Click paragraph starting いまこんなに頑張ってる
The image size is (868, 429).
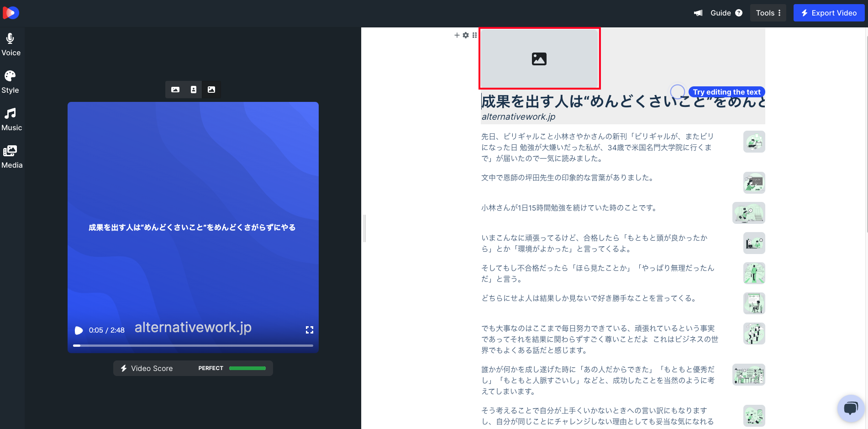click(594, 244)
